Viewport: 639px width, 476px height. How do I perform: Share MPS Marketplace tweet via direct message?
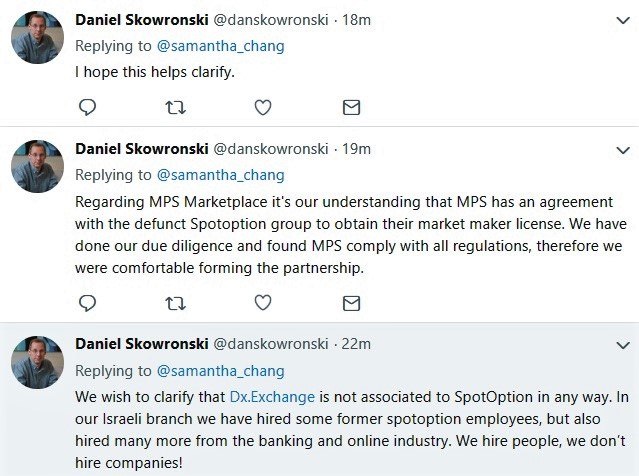pyautogui.click(x=351, y=302)
